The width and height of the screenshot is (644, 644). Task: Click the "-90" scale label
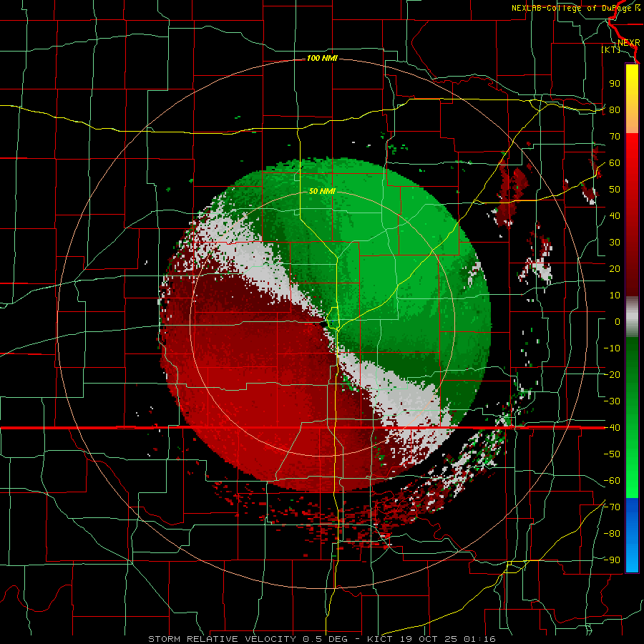pos(612,560)
